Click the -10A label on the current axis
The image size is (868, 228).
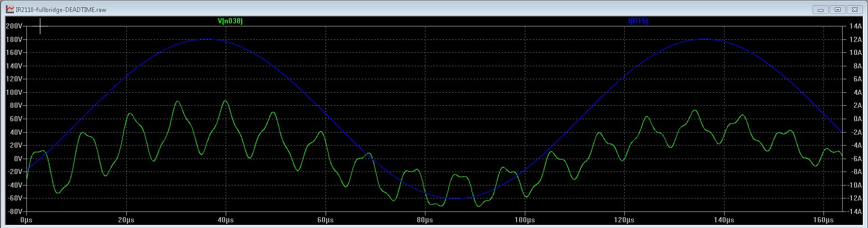point(854,185)
